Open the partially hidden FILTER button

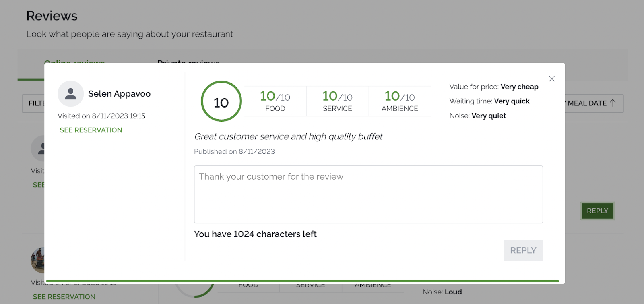[x=34, y=103]
